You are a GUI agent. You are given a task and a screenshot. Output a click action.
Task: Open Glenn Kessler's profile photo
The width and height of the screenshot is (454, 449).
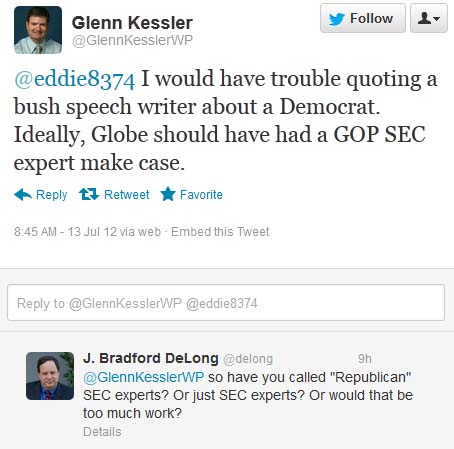38,30
